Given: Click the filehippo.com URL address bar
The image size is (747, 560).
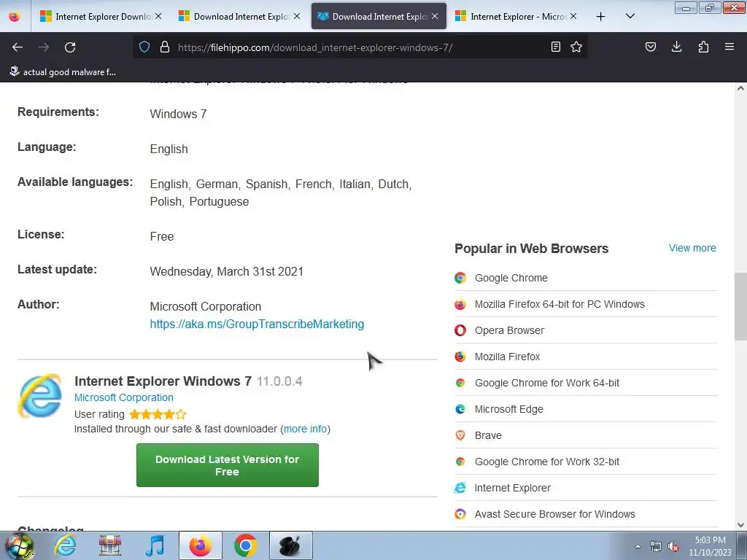Looking at the screenshot, I should coord(360,47).
